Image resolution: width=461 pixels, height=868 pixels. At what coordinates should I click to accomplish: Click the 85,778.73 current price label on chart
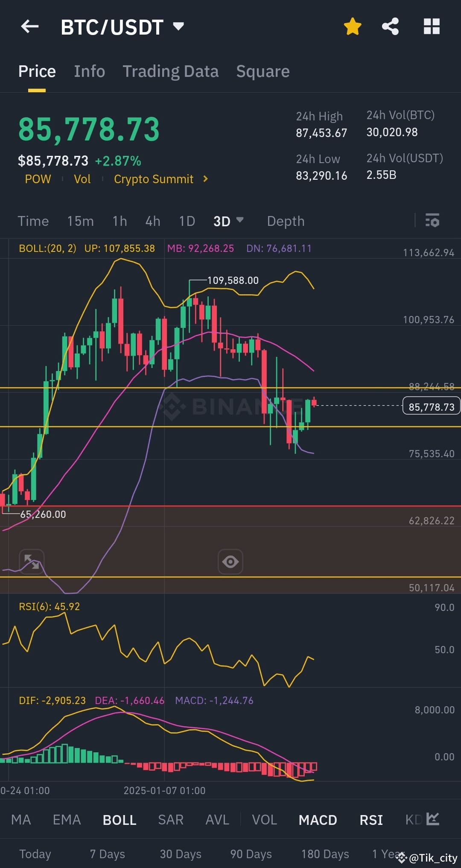coord(432,406)
